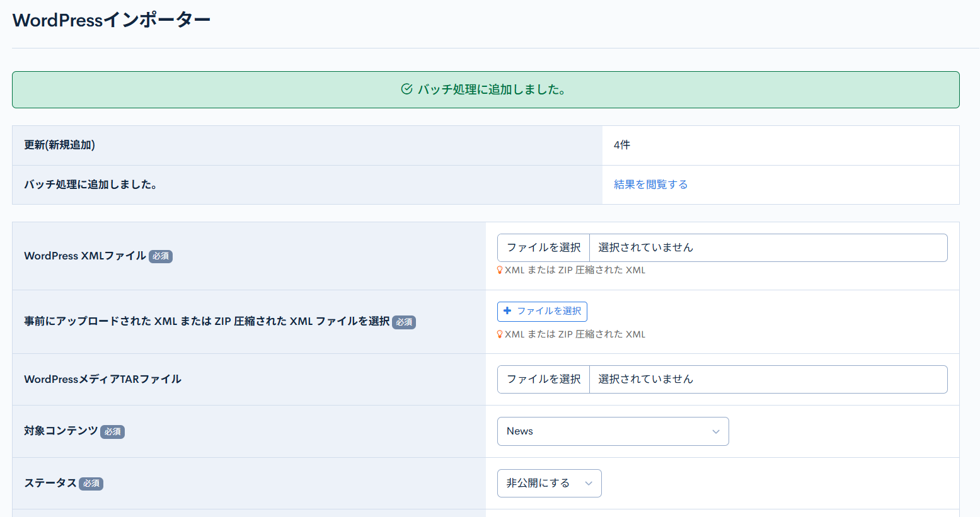Viewport: 980px width, 517px height.
Task: Open the ステータス 非公開にする dropdown
Action: [549, 483]
